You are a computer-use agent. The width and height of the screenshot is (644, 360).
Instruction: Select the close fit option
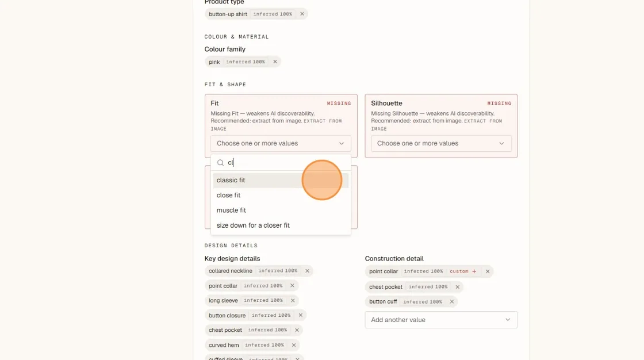281,195
